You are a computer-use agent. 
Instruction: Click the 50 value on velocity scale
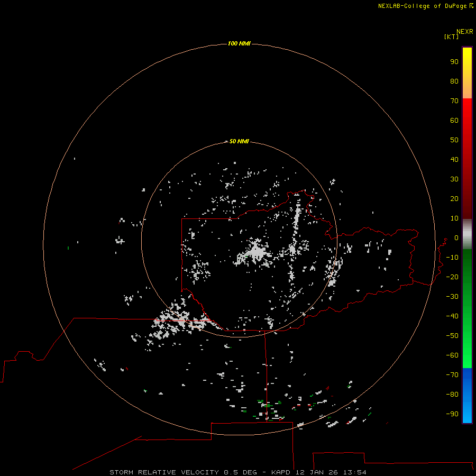(x=454, y=140)
